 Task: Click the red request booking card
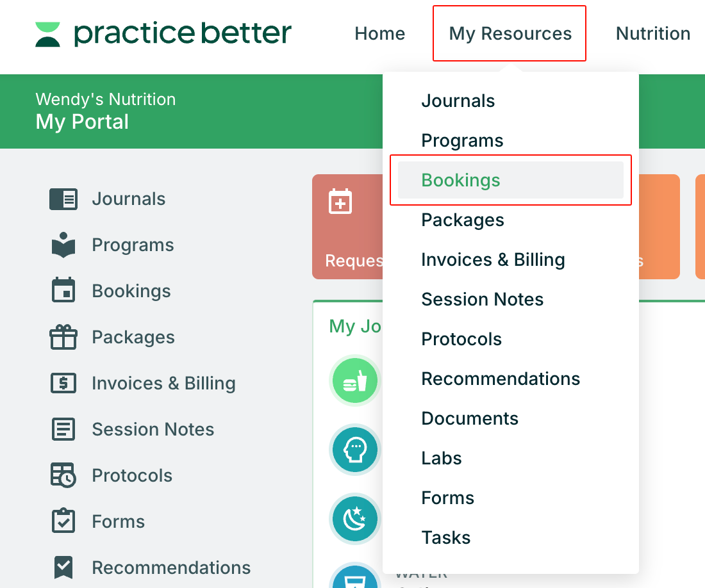347,227
